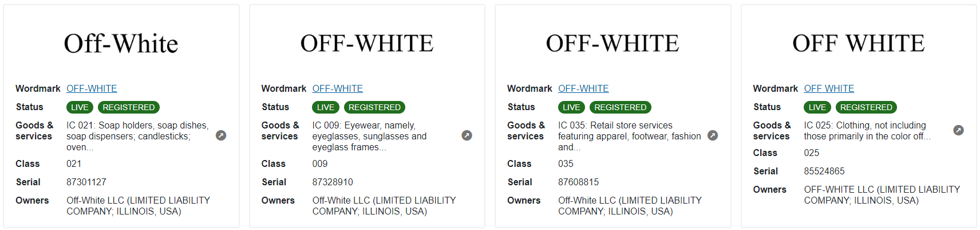This screenshot has width=980, height=230.
Task: Click REGISTERED badge on clothing card
Action: (866, 107)
